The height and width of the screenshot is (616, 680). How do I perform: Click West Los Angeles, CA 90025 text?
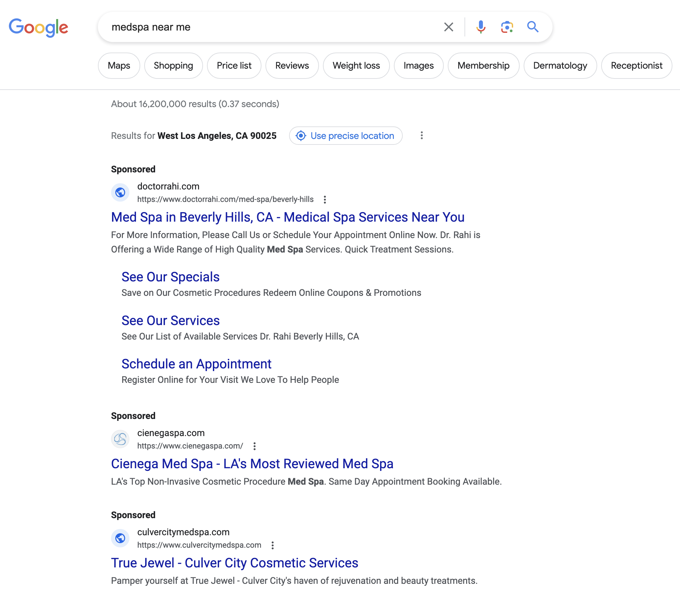217,136
